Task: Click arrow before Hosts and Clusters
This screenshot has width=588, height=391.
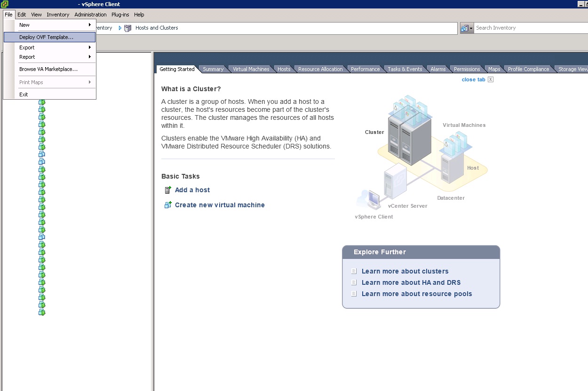Action: pos(120,28)
